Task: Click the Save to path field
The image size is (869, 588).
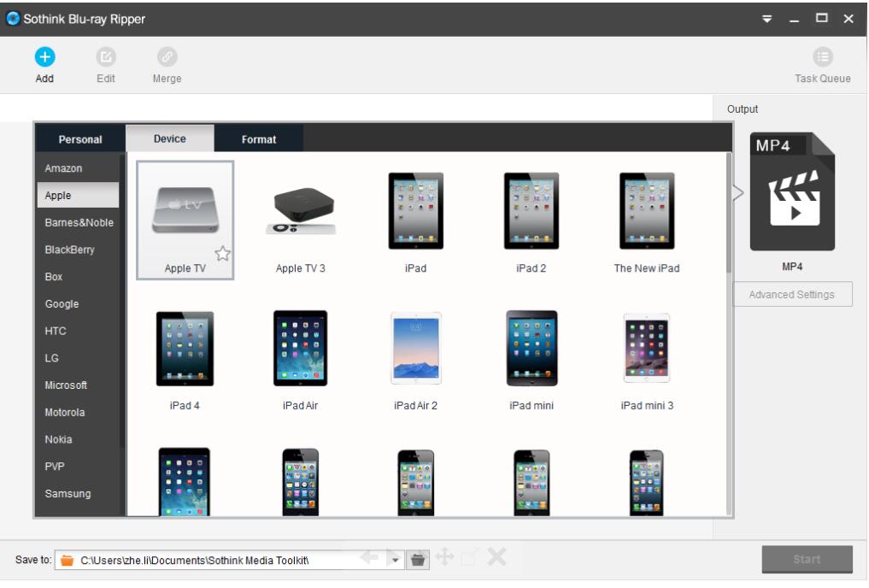Action: 230,561
